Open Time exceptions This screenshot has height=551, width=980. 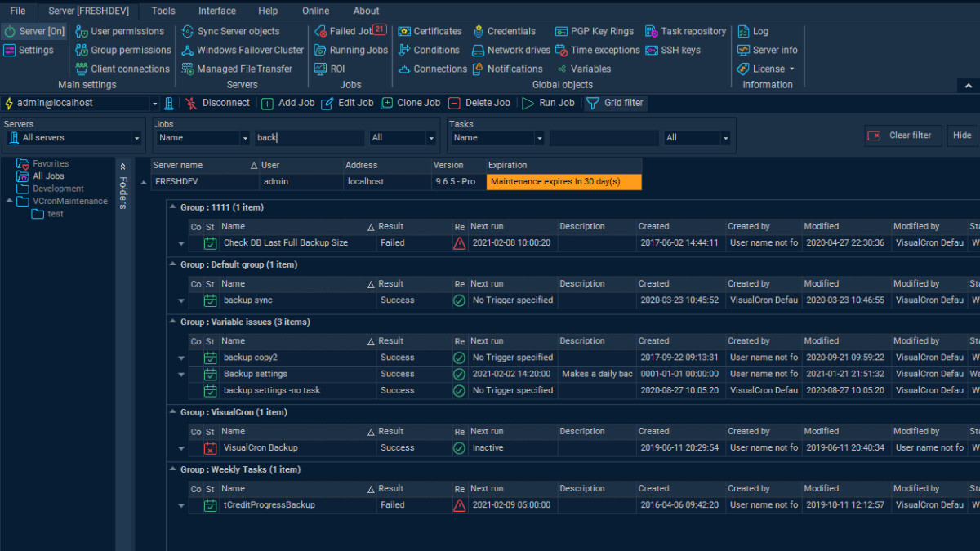597,50
